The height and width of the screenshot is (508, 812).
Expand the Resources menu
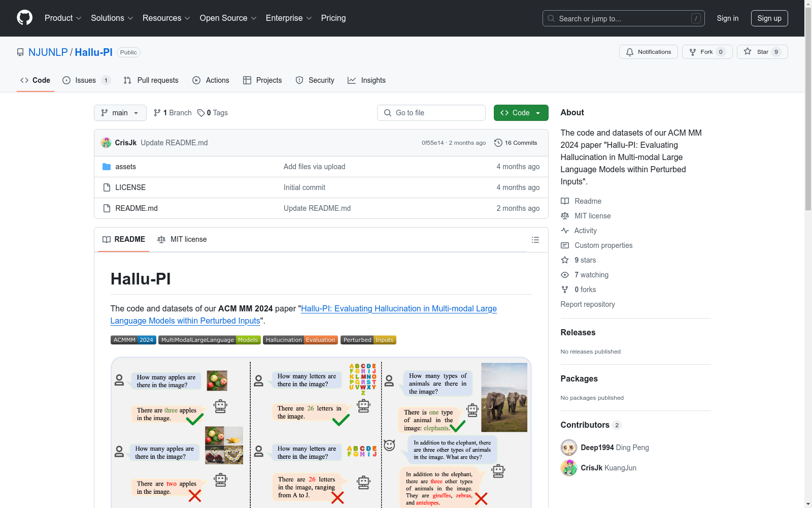click(166, 18)
